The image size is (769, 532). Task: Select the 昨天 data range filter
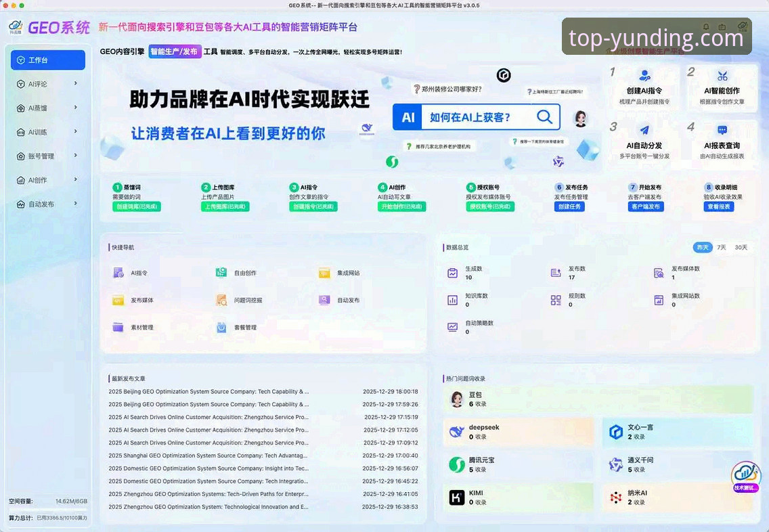click(704, 247)
